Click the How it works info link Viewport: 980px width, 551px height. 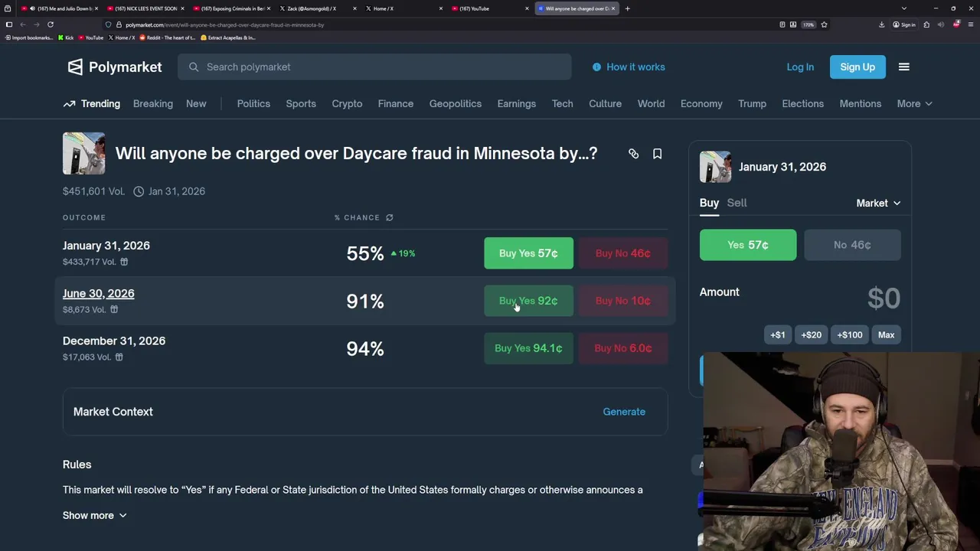(x=629, y=67)
